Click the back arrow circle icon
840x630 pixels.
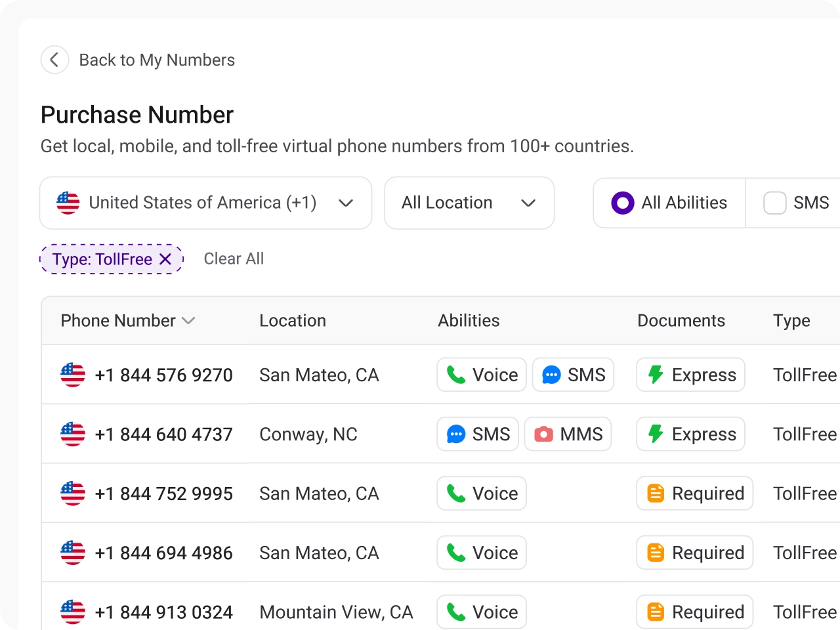coord(54,60)
